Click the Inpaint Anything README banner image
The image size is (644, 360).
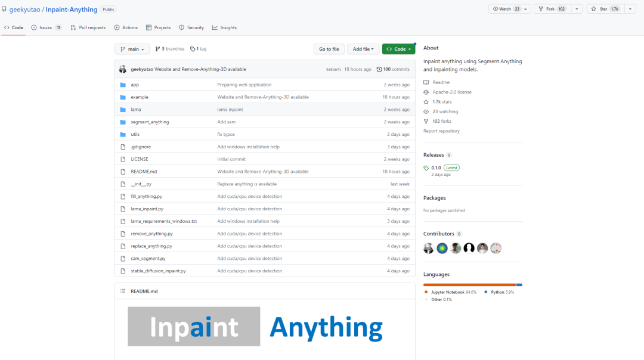255,327
